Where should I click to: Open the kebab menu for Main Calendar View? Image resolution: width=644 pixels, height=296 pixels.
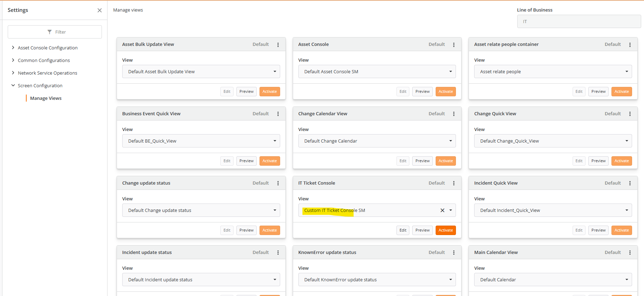point(630,253)
